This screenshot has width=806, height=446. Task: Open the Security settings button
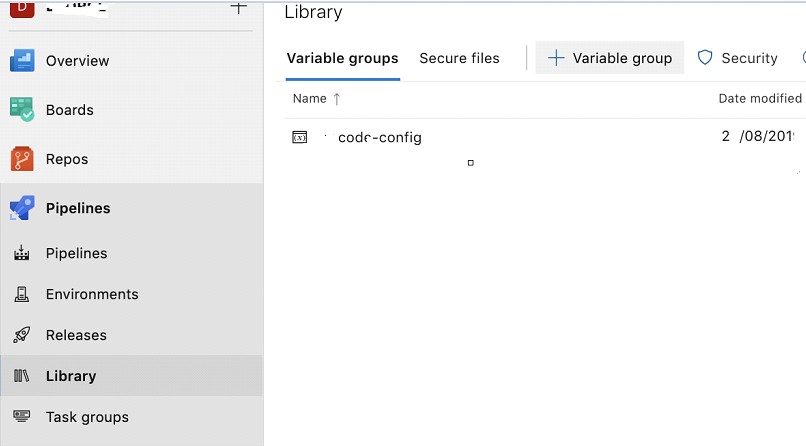pyautogui.click(x=738, y=58)
